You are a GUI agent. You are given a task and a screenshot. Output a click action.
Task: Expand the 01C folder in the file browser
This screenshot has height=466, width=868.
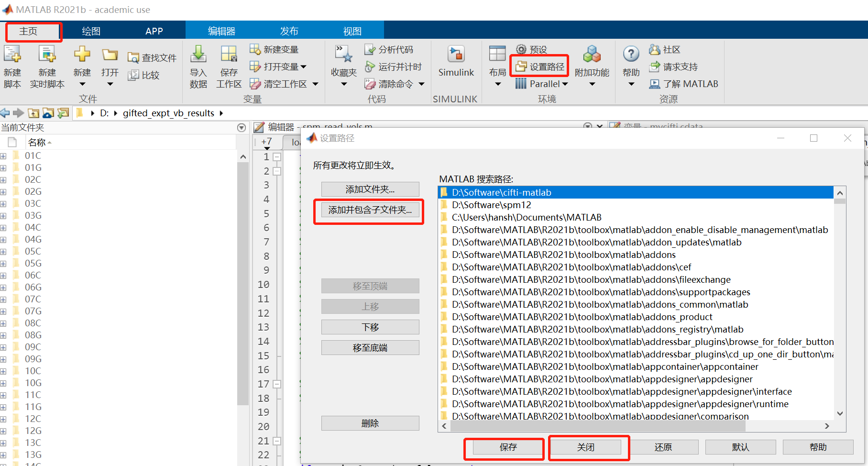point(3,155)
